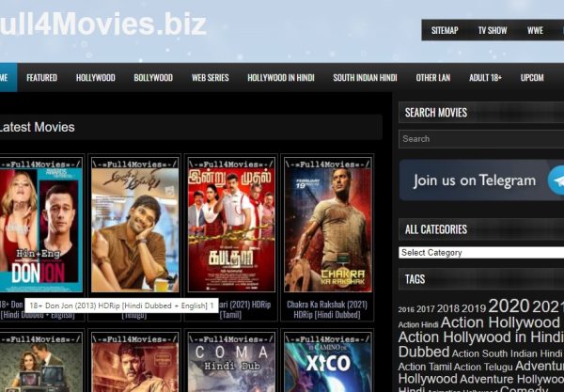Screen dimensions: 564x392
Task: Open the Web Series category
Action: (x=210, y=78)
